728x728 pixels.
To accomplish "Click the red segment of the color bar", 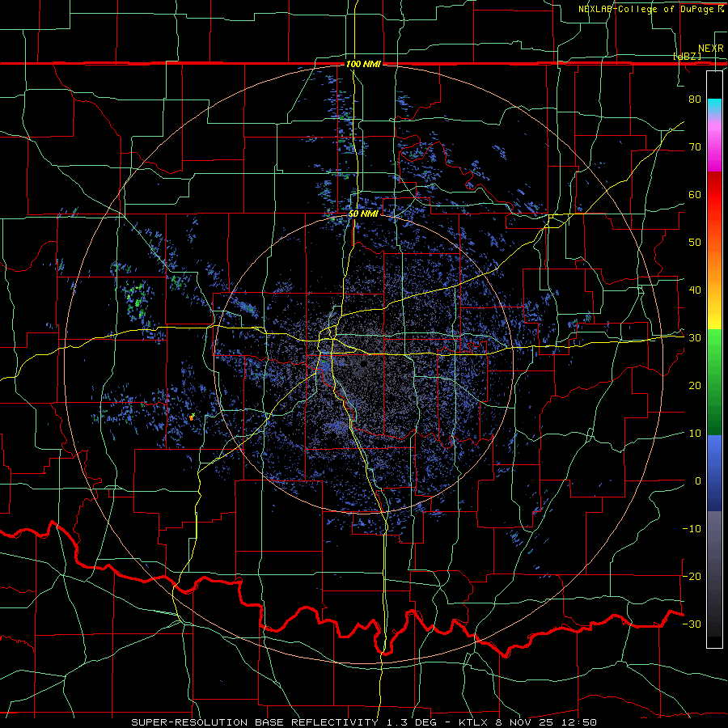I will [714, 200].
